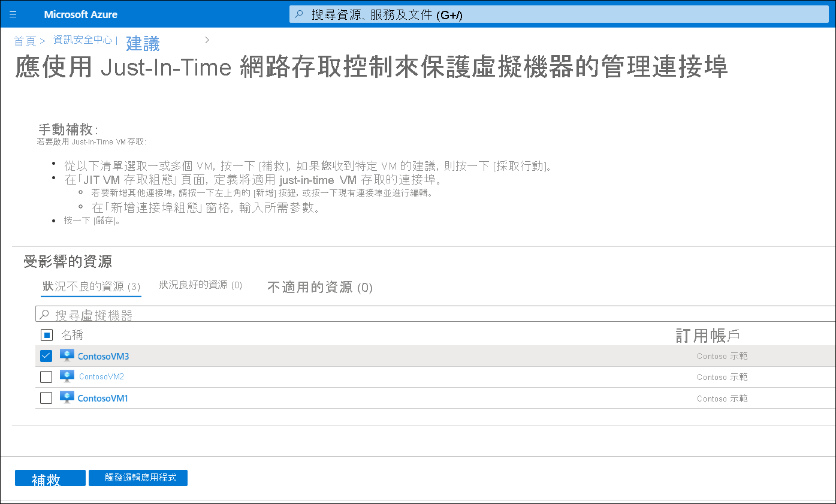Click the 補救 button
The width and height of the screenshot is (836, 504).
50,478
